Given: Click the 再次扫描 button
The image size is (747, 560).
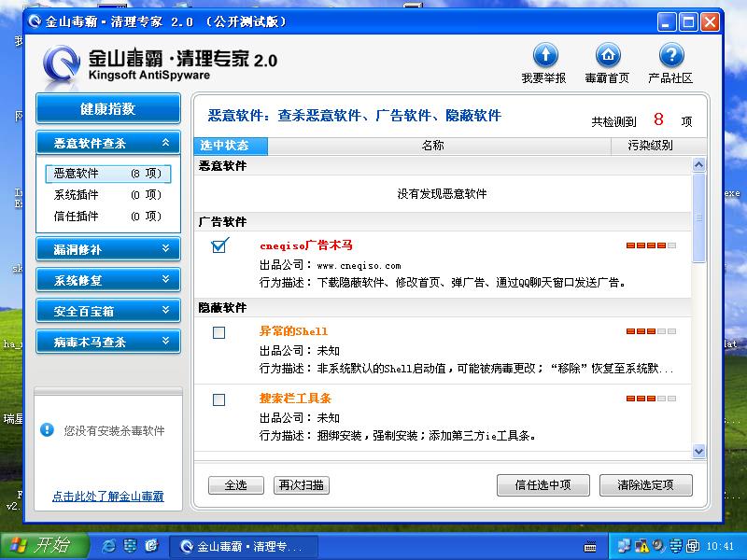Looking at the screenshot, I should (x=301, y=485).
